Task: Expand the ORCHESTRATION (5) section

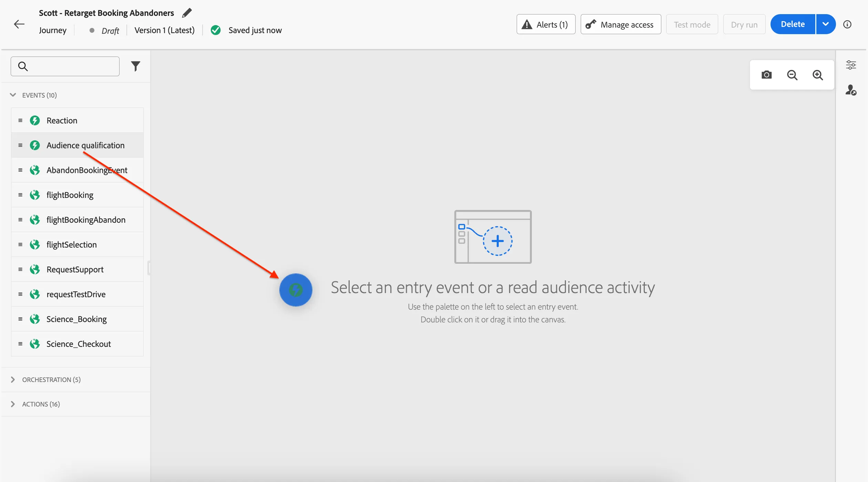Action: [13, 379]
